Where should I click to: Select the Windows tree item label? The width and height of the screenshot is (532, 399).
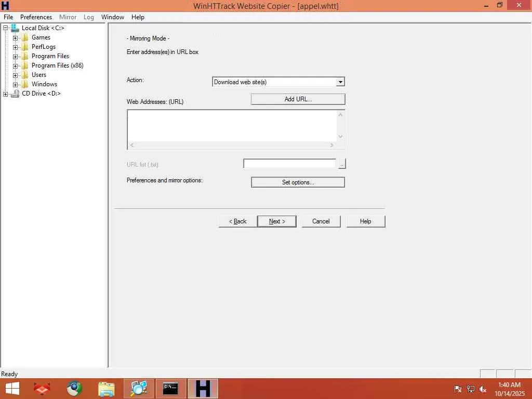(45, 84)
